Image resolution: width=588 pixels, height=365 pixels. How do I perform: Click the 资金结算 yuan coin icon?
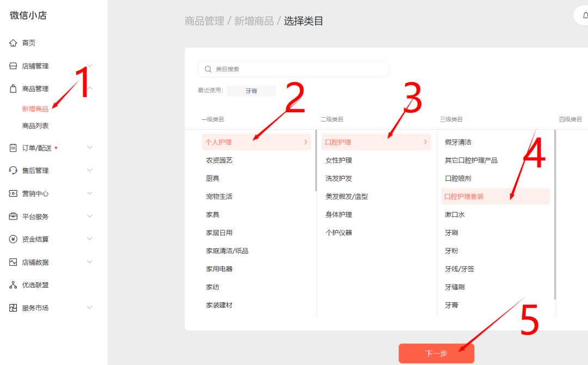coord(13,239)
